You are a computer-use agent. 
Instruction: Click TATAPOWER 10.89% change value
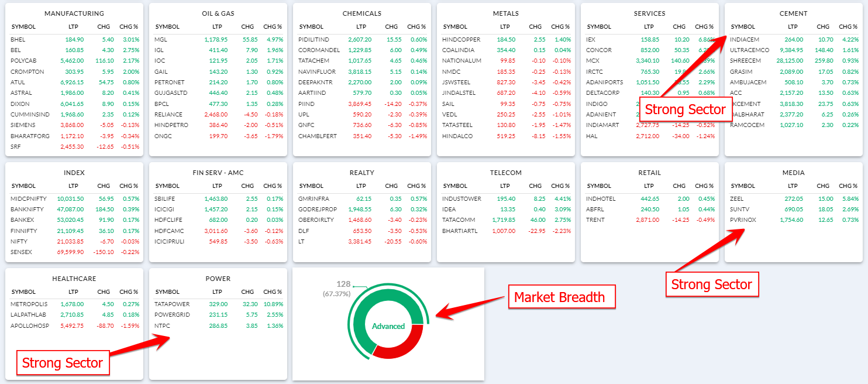click(x=273, y=304)
